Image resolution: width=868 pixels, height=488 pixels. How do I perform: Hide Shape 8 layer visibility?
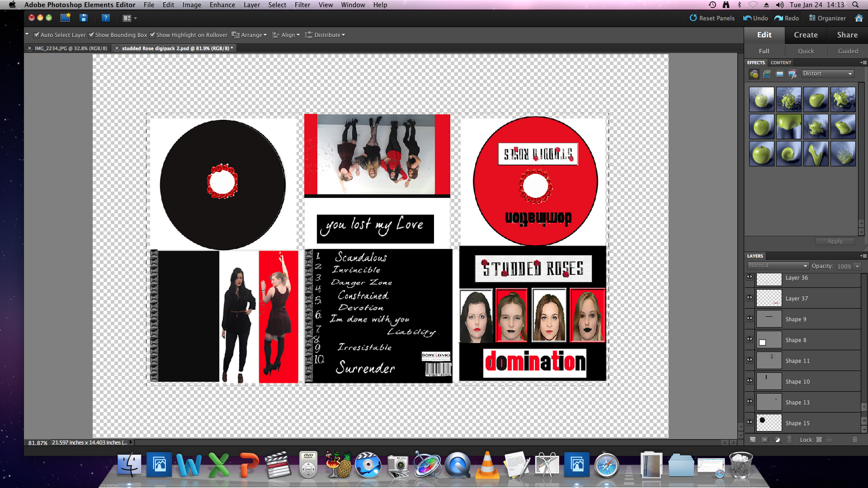(x=750, y=339)
